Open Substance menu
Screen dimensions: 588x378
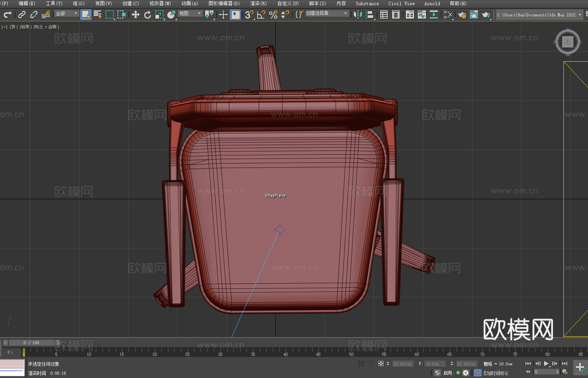[x=367, y=3]
